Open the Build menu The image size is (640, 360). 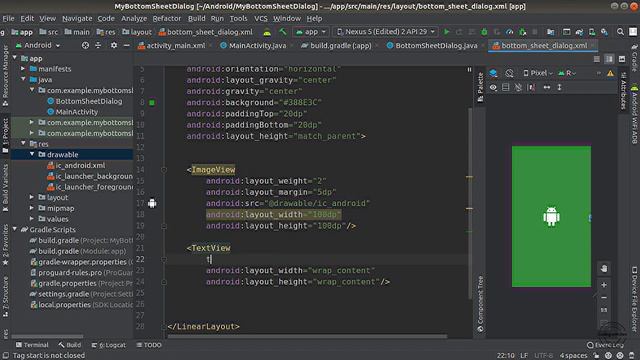coord(196,18)
